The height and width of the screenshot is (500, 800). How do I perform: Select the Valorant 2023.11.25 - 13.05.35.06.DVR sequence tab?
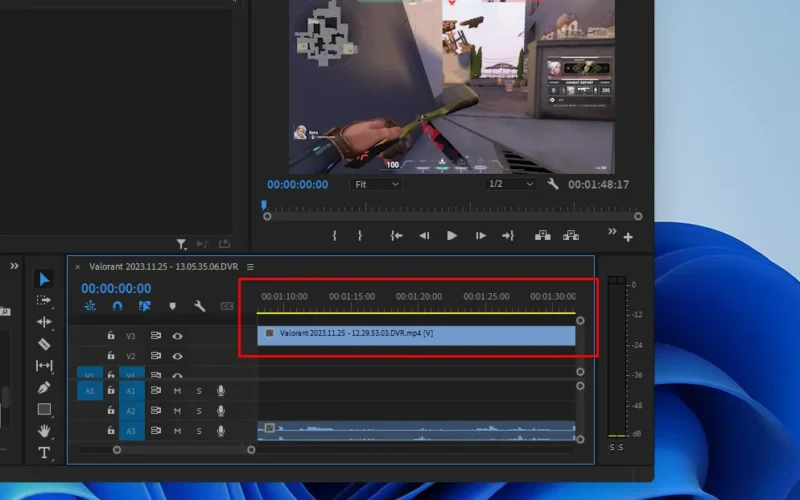(x=163, y=267)
